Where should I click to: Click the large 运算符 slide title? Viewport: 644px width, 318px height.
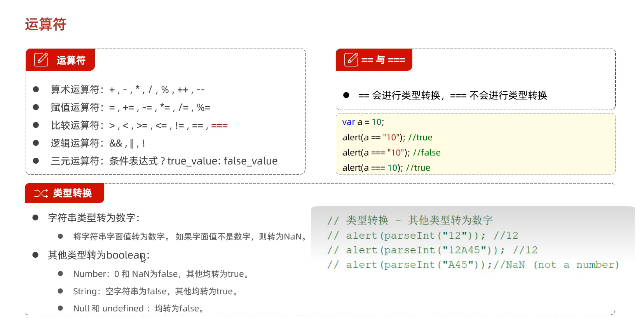pyautogui.click(x=45, y=24)
